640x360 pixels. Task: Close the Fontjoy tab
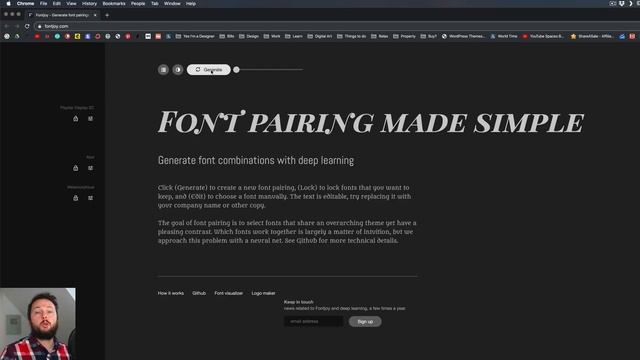95,15
